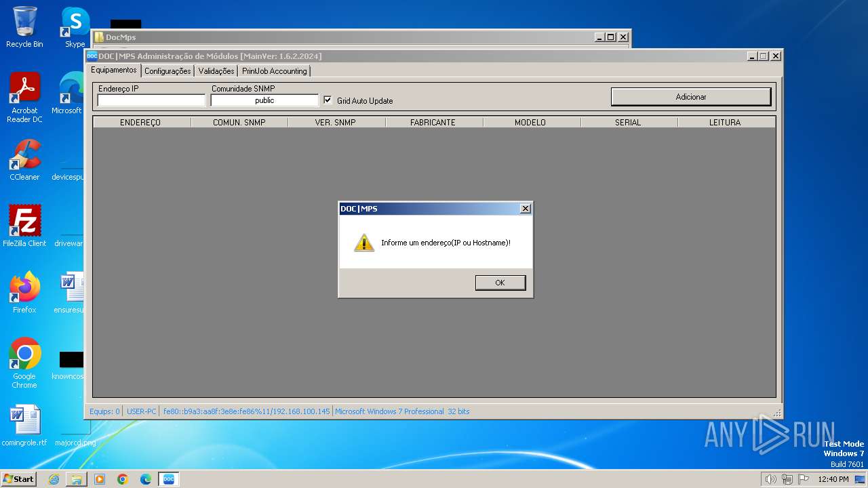The height and width of the screenshot is (488, 868).
Task: Click the yellow warning icon in the dialog
Action: point(364,243)
